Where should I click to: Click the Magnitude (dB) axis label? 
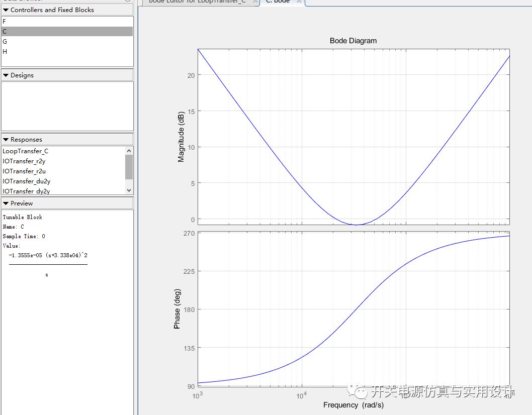[181, 137]
